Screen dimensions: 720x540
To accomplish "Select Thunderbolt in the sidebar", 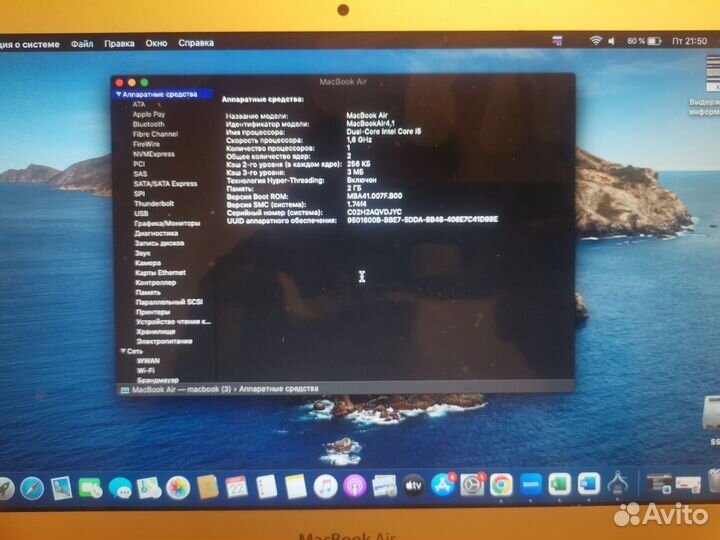I will 154,203.
